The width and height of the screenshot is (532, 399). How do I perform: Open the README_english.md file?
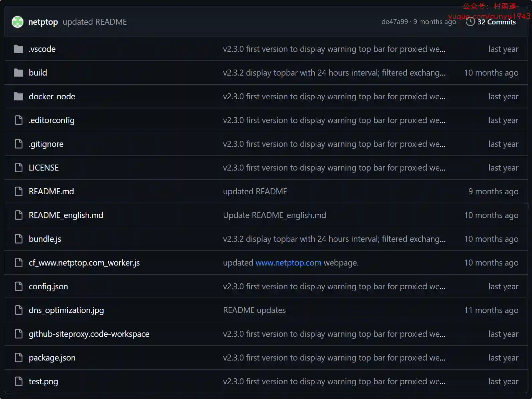[x=66, y=215]
